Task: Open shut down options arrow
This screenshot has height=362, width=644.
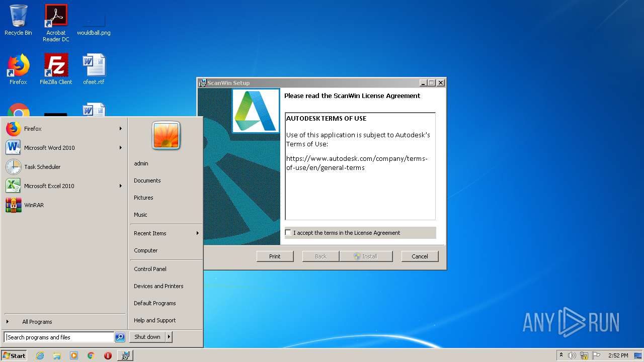Action: [169, 337]
